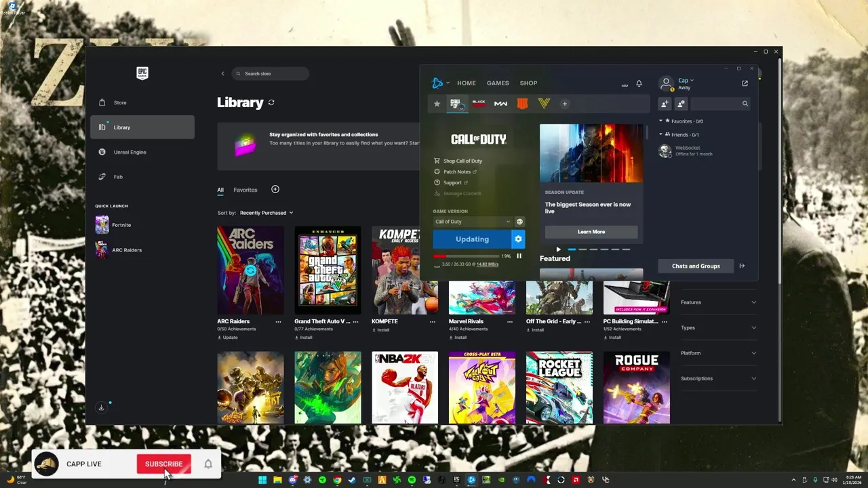Click Add Friend icon in Battle.net
Viewport: 868px width, 488px height.
[x=665, y=104]
